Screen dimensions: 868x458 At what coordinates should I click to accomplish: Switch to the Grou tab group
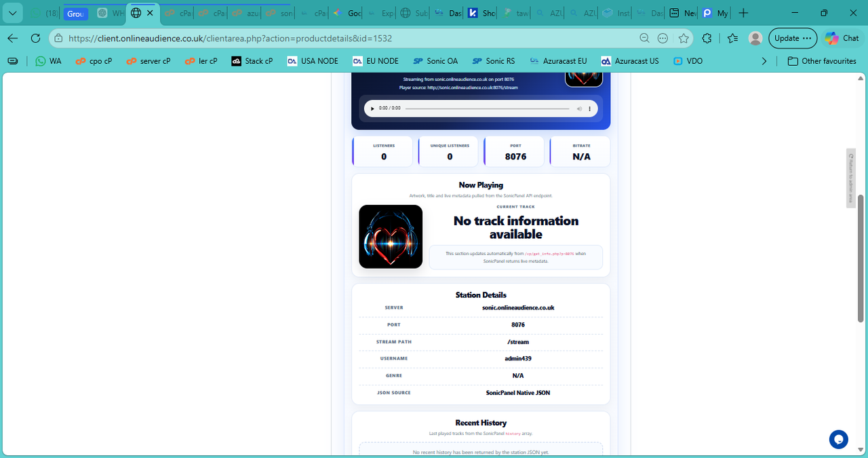(75, 14)
